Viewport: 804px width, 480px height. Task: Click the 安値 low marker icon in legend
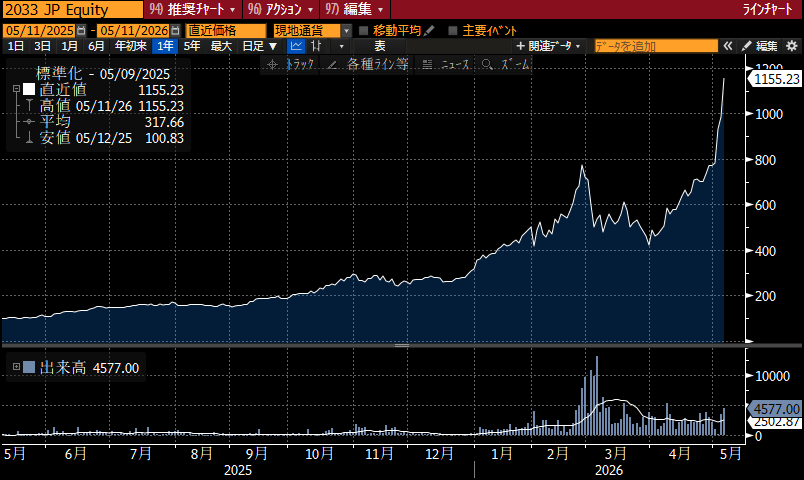tap(29, 138)
